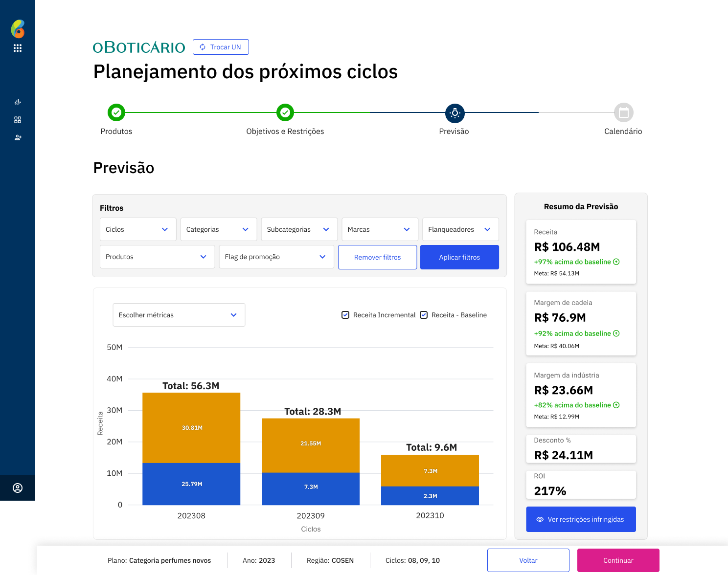Open the dashboard tiles icon in sidebar
The height and width of the screenshot is (575, 728).
pos(18,120)
